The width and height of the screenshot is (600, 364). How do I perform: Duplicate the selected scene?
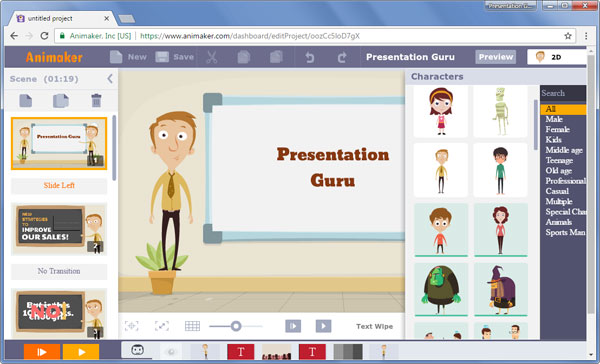[x=60, y=101]
